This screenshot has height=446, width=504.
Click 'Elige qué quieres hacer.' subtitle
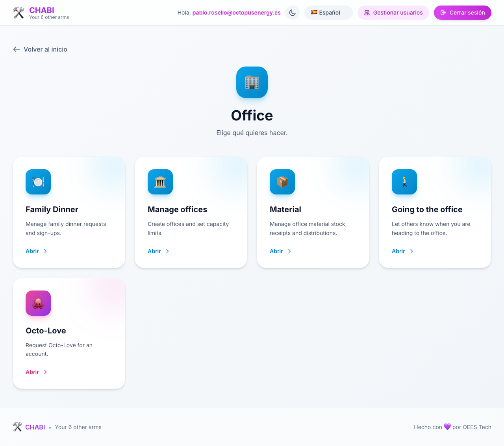click(x=252, y=133)
